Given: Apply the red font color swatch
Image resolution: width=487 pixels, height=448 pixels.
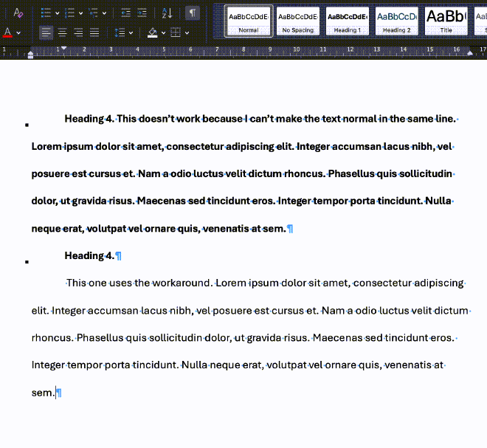Looking at the screenshot, I should [x=8, y=32].
